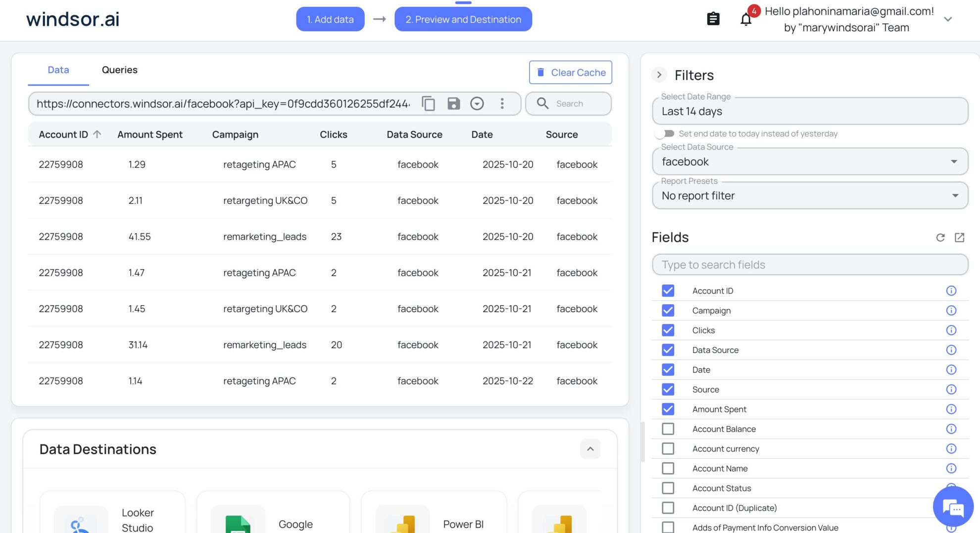The width and height of the screenshot is (980, 533).
Task: Uncheck the Account ID field
Action: tap(668, 291)
